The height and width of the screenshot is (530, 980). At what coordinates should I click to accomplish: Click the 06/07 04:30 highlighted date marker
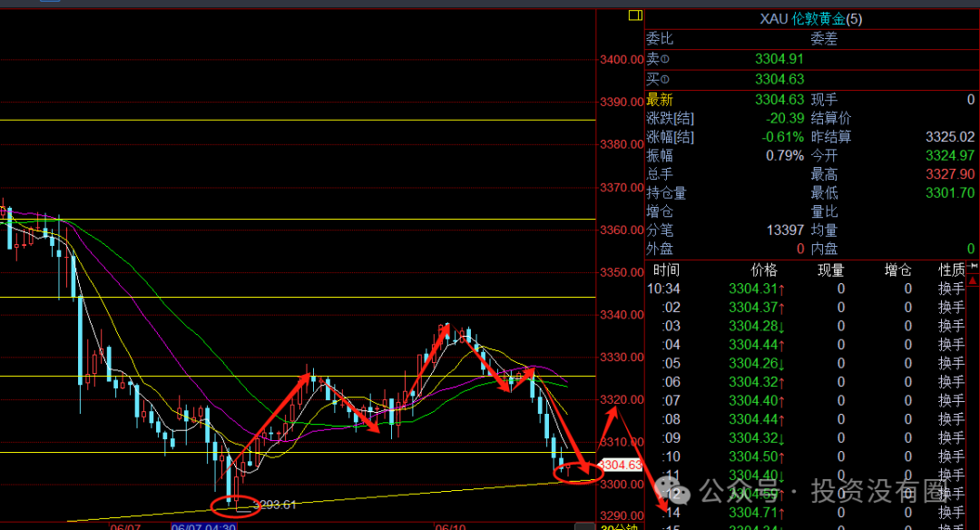(x=204, y=526)
